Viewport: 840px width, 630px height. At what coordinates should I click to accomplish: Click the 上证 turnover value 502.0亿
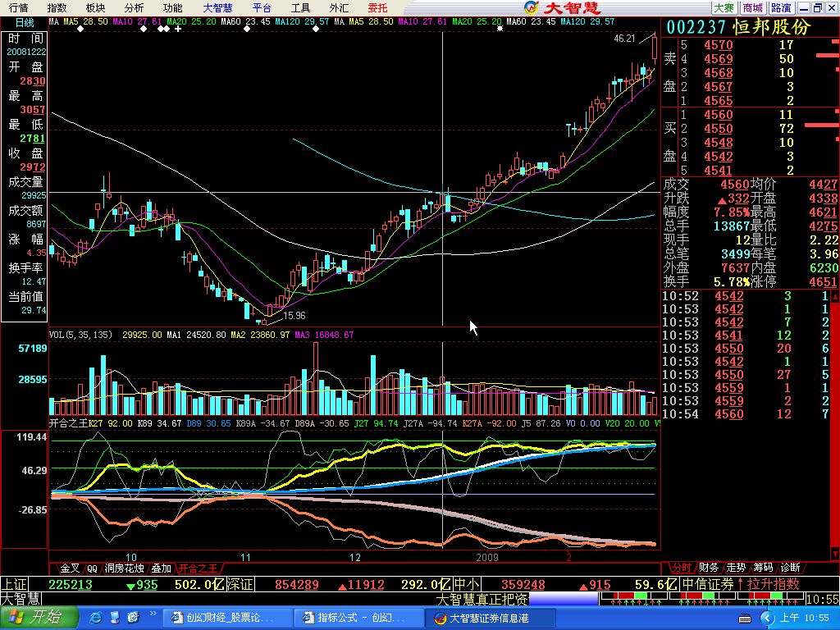click(199, 584)
